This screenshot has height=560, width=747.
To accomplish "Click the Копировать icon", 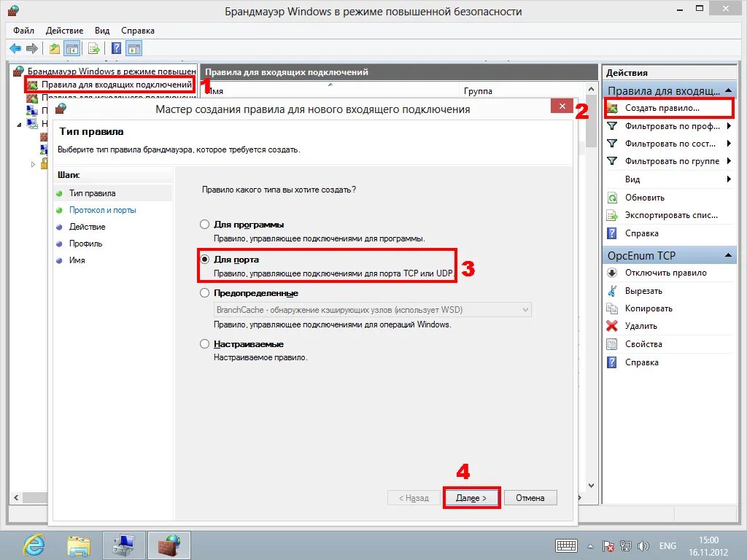I will tap(612, 308).
